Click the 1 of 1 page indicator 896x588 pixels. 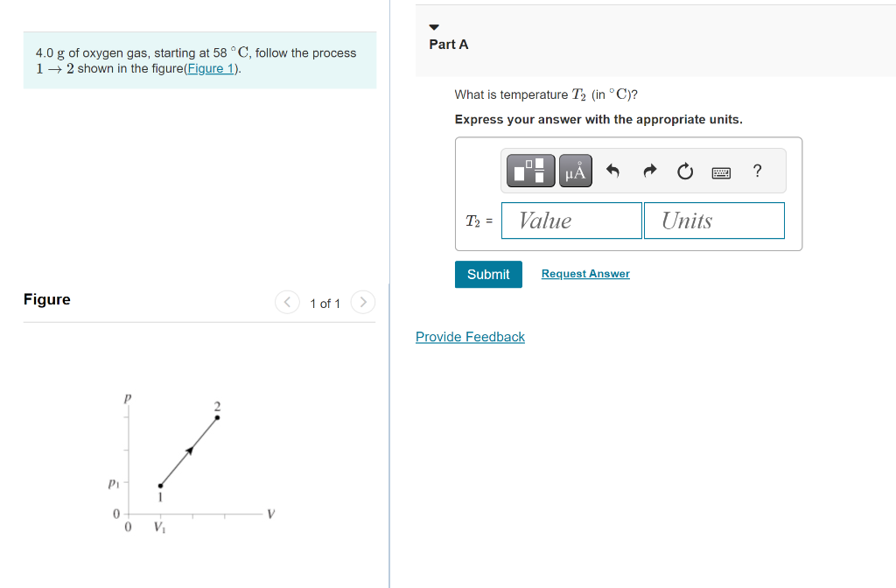[x=325, y=303]
